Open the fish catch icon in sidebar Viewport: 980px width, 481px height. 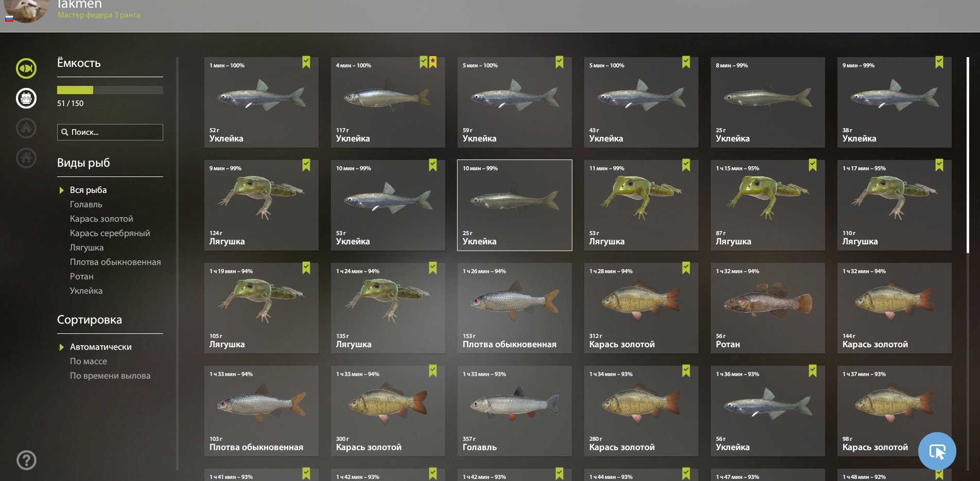(26, 68)
